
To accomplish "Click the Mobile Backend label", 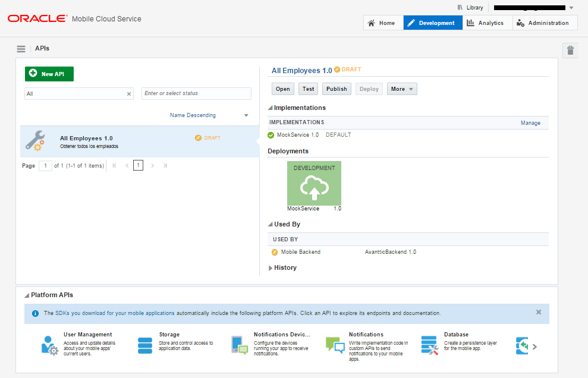I will pos(301,252).
